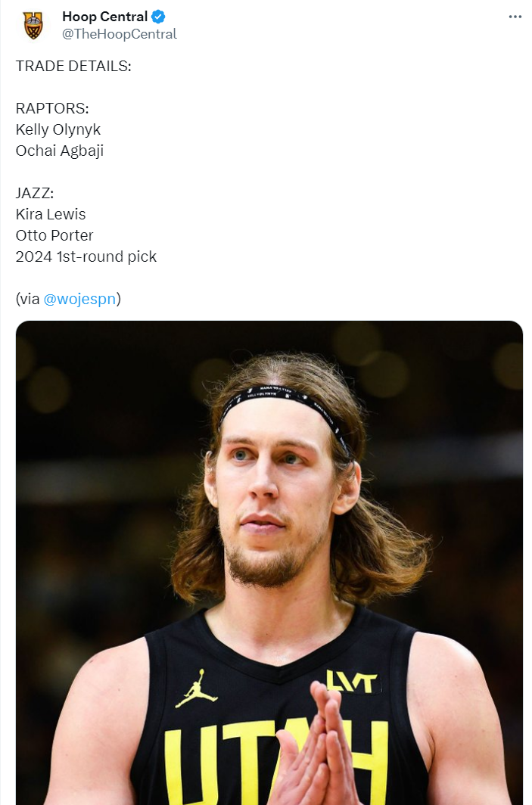The height and width of the screenshot is (805, 532).
Task: Select the "Otto Porter" text line
Action: click(54, 235)
